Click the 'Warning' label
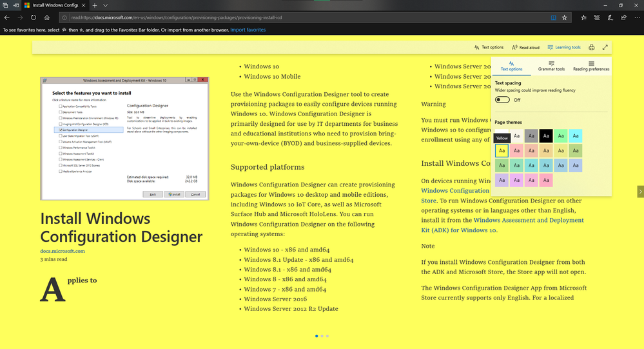Image resolution: width=644 pixels, height=349 pixels. pyautogui.click(x=433, y=104)
